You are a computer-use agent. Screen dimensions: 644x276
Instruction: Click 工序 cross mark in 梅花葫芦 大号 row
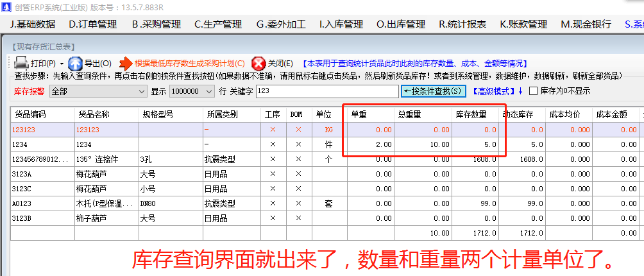click(273, 174)
